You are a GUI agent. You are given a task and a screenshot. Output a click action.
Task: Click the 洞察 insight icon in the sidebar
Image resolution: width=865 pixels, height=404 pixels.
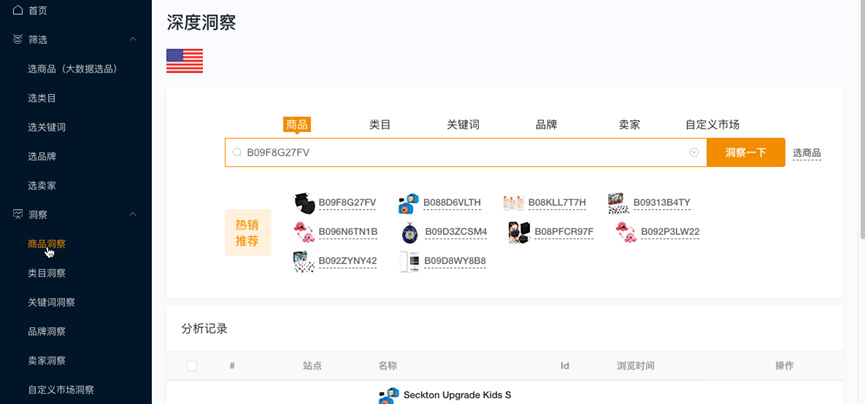pos(18,214)
